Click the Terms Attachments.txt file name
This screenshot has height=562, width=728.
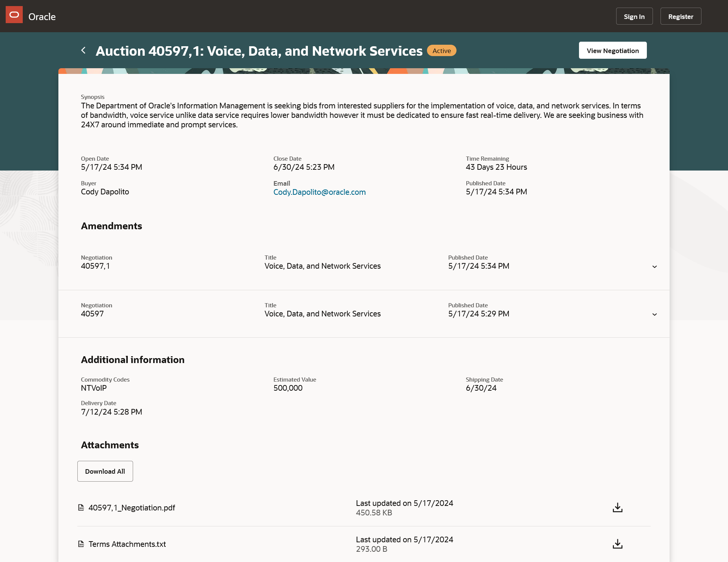pos(127,544)
